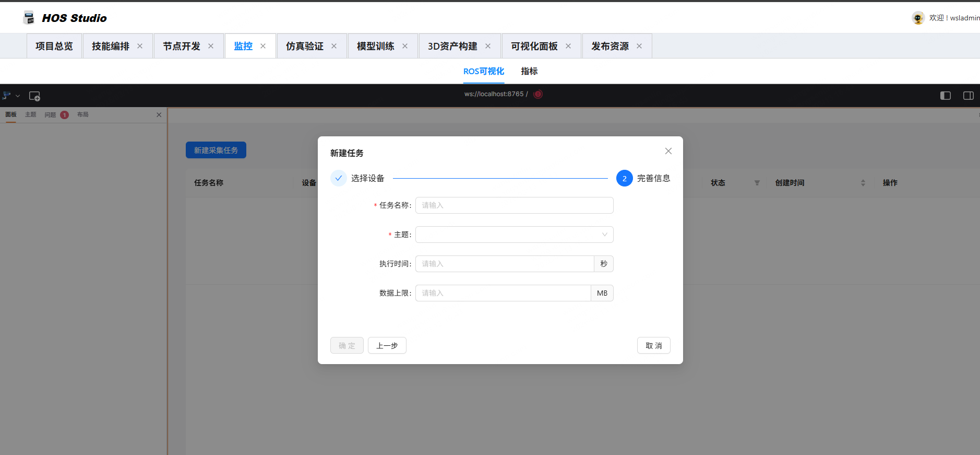The image size is (980, 455).
Task: Click the 新建采集任务 button
Action: pos(216,150)
